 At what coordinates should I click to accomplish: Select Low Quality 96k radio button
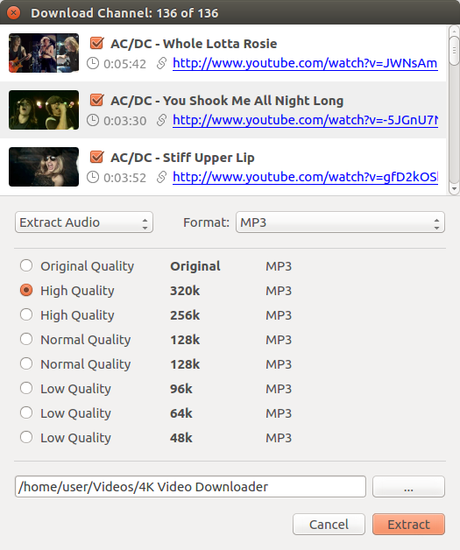(x=26, y=388)
